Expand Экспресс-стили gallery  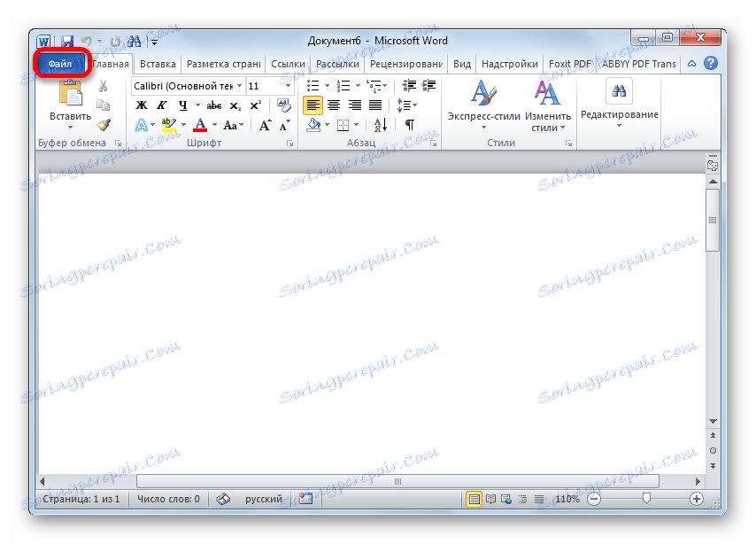click(483, 128)
